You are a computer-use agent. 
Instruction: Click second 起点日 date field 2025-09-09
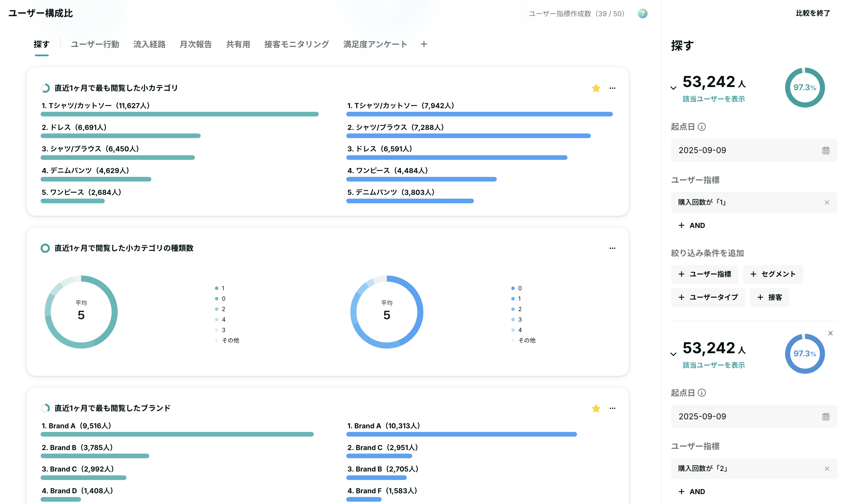point(754,417)
